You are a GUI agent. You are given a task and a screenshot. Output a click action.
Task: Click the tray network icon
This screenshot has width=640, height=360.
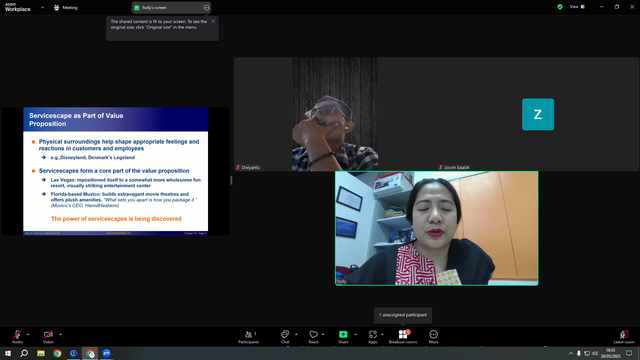(x=587, y=353)
